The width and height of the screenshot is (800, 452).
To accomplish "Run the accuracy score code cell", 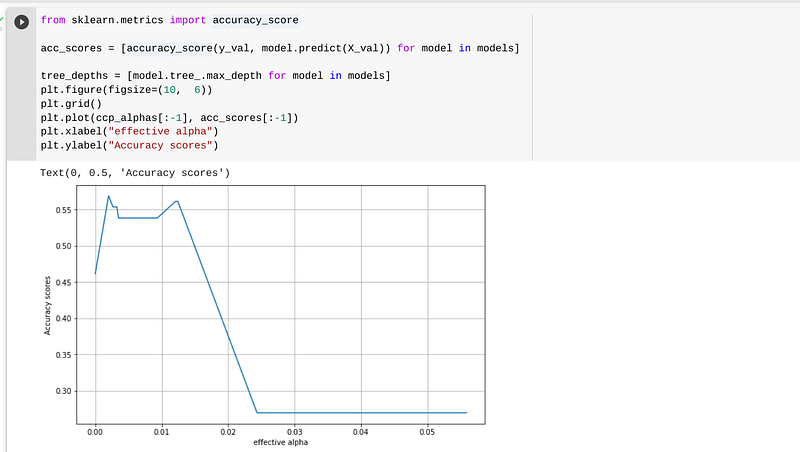I will coord(21,22).
